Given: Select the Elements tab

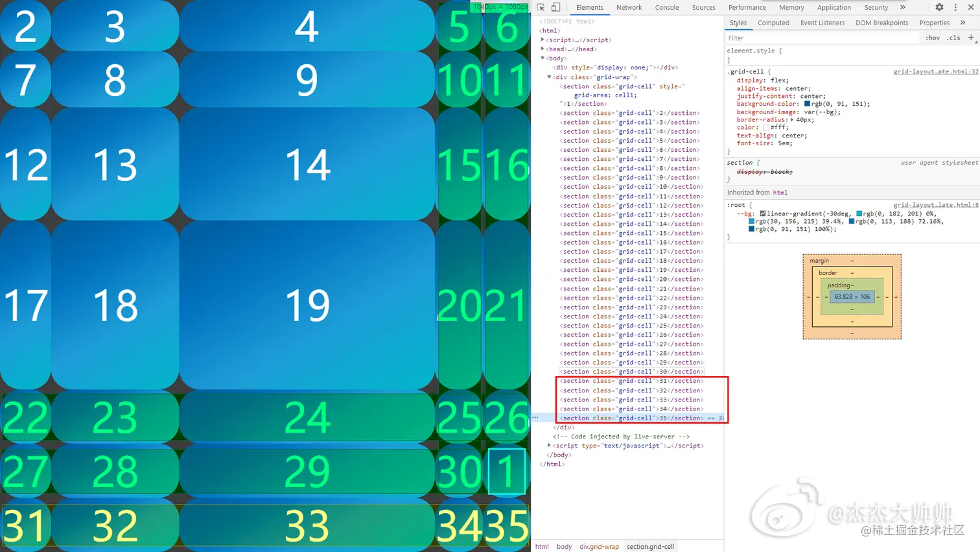Looking at the screenshot, I should tap(590, 8).
